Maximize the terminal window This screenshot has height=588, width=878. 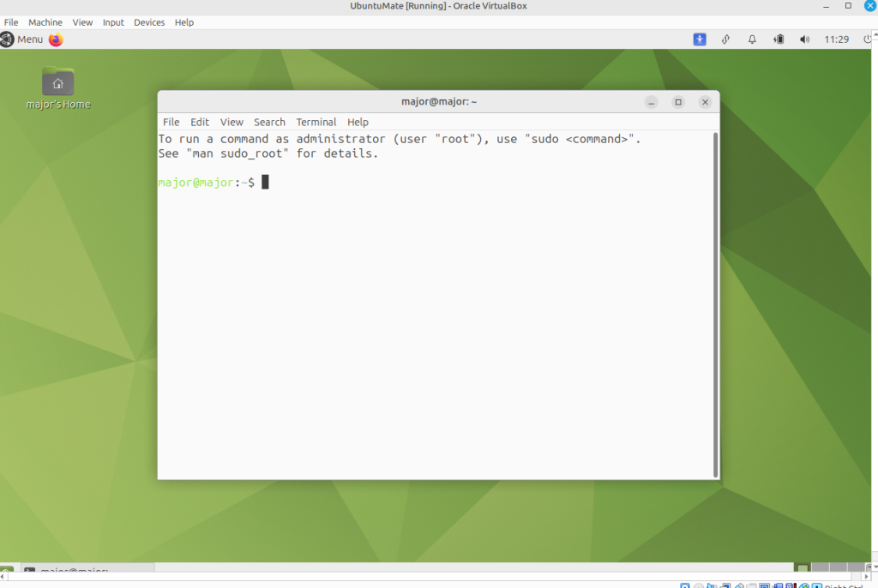678,102
